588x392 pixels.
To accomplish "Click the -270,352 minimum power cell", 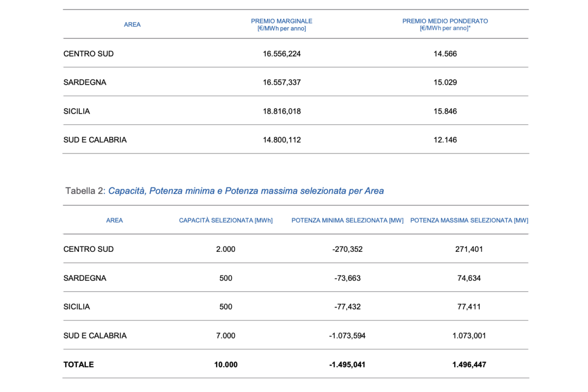I will [347, 249].
